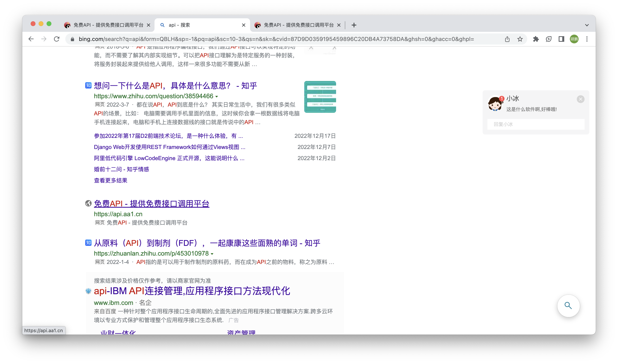Open the Django Web REST Framework link
618x364 pixels.
(170, 147)
